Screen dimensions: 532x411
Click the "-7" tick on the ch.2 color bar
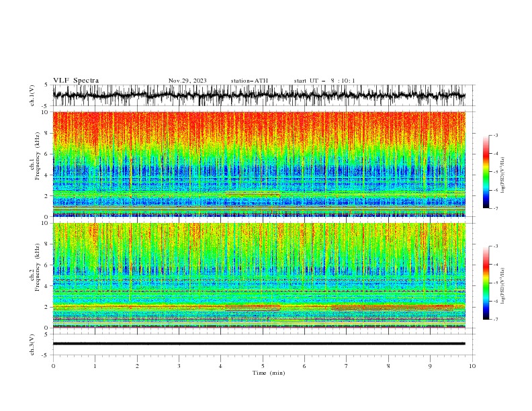(x=495, y=319)
